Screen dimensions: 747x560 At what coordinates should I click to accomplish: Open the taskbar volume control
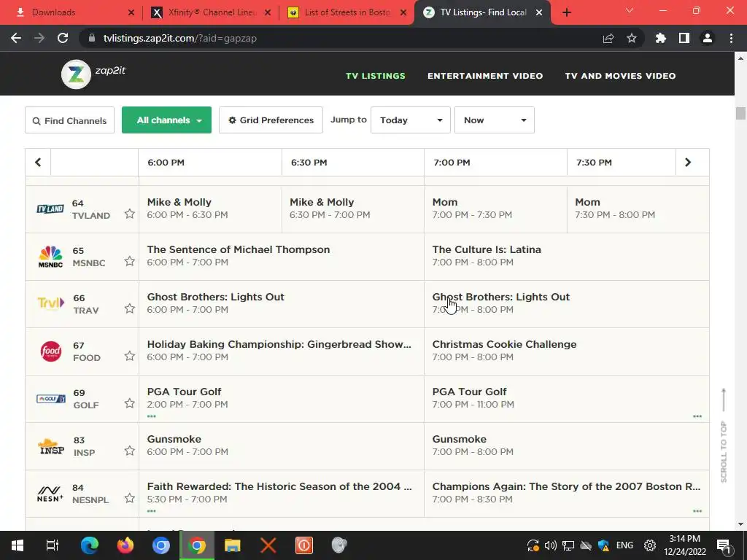[x=550, y=545]
